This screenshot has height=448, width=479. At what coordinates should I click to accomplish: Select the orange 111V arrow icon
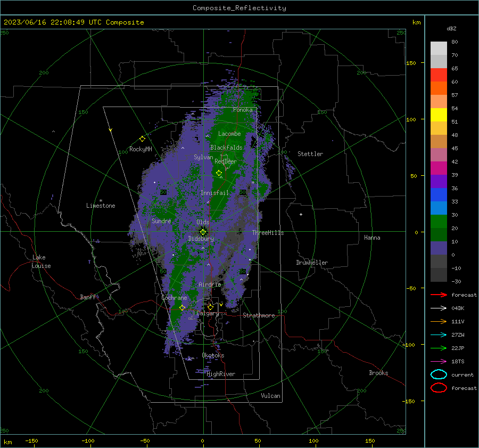439,321
